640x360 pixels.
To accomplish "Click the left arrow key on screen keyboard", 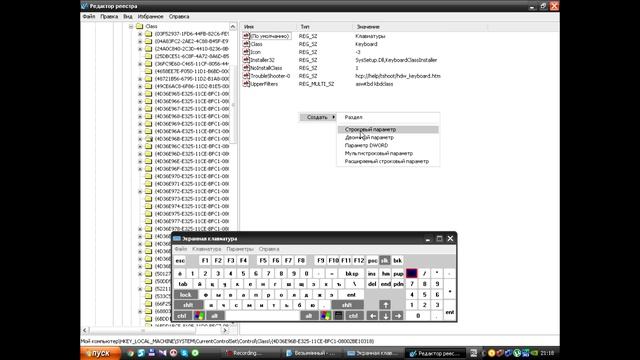I will (372, 316).
